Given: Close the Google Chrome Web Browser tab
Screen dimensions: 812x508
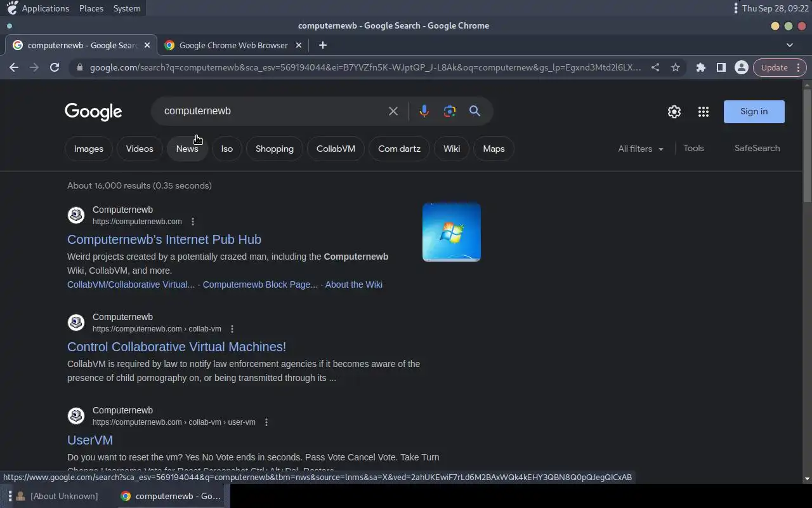Looking at the screenshot, I should click(298, 45).
